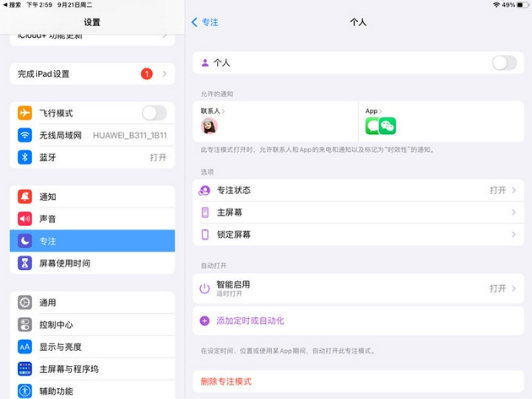
Task: Tap the 打开 value on 蓝牙 row
Action: point(158,157)
